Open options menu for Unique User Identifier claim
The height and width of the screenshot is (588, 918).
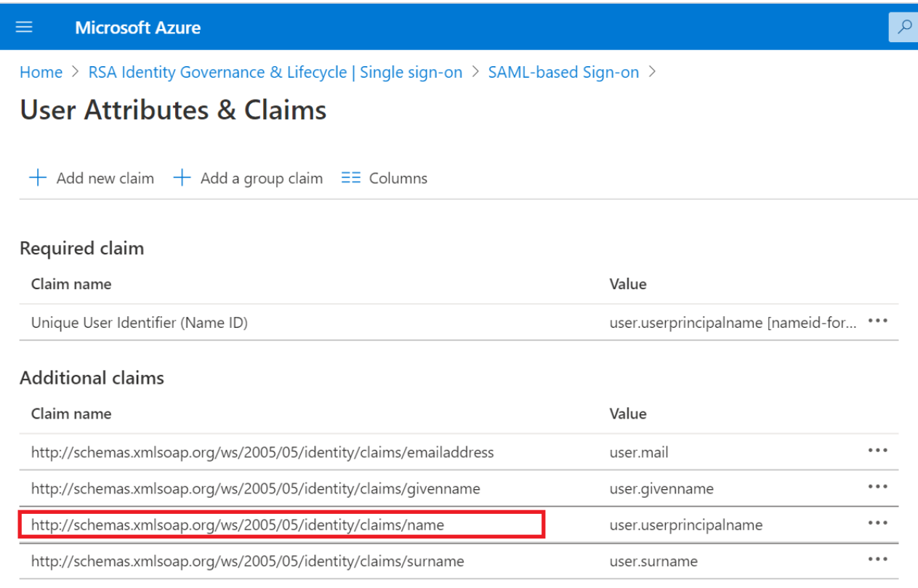point(877,321)
